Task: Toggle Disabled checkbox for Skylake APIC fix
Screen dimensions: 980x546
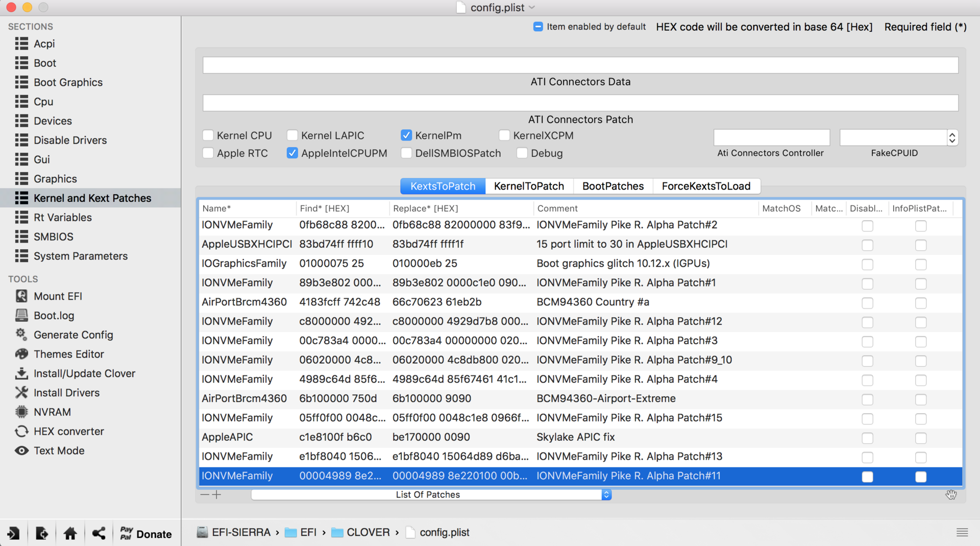Action: [x=867, y=438]
